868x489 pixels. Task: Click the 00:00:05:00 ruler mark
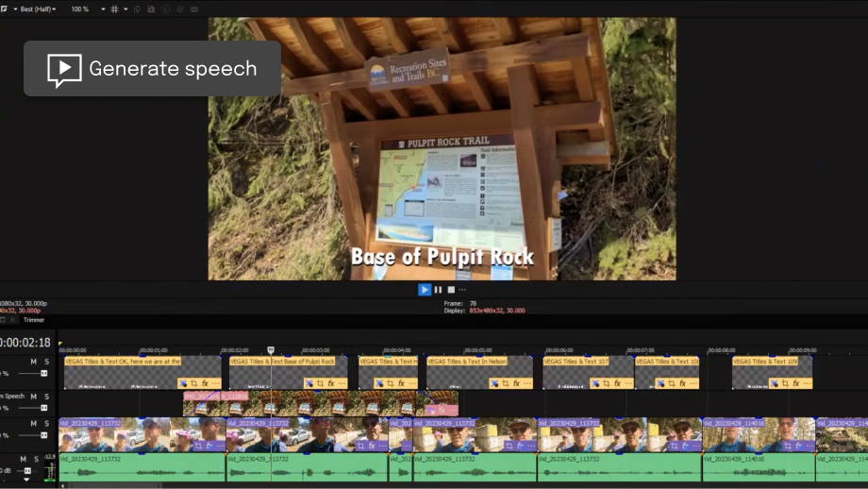(x=477, y=350)
